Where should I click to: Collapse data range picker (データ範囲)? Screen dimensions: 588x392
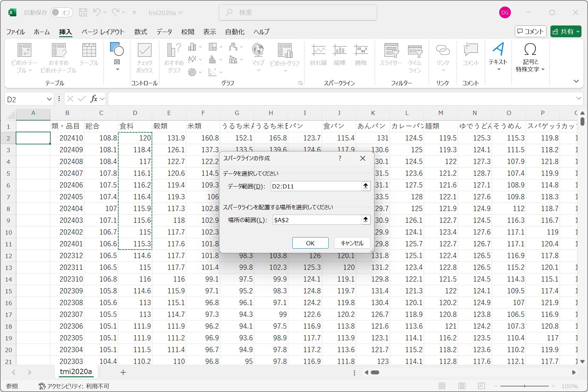click(x=366, y=186)
